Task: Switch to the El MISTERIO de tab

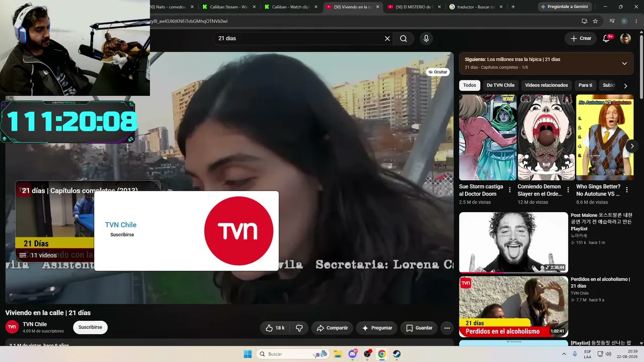Action: [414, 7]
